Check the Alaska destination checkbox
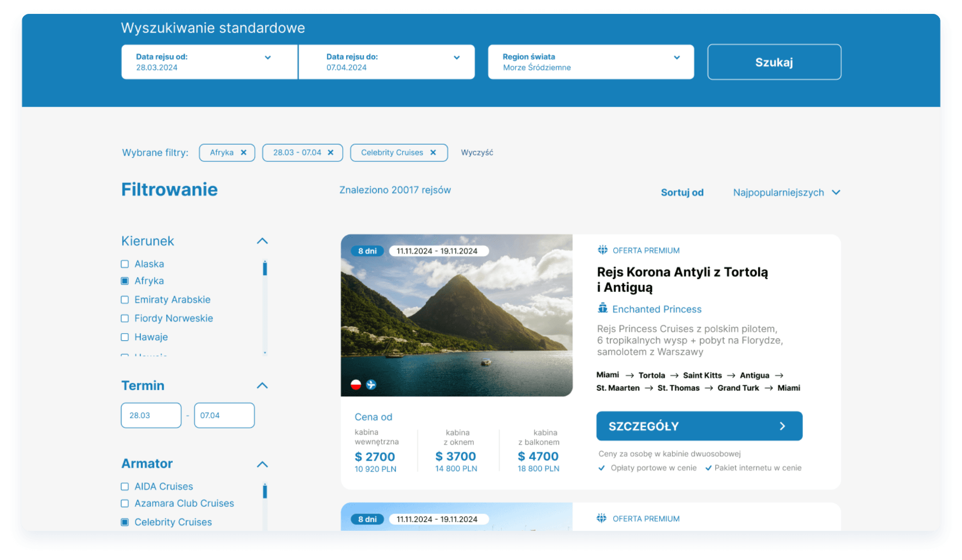Image resolution: width=962 pixels, height=560 pixels. click(x=125, y=264)
